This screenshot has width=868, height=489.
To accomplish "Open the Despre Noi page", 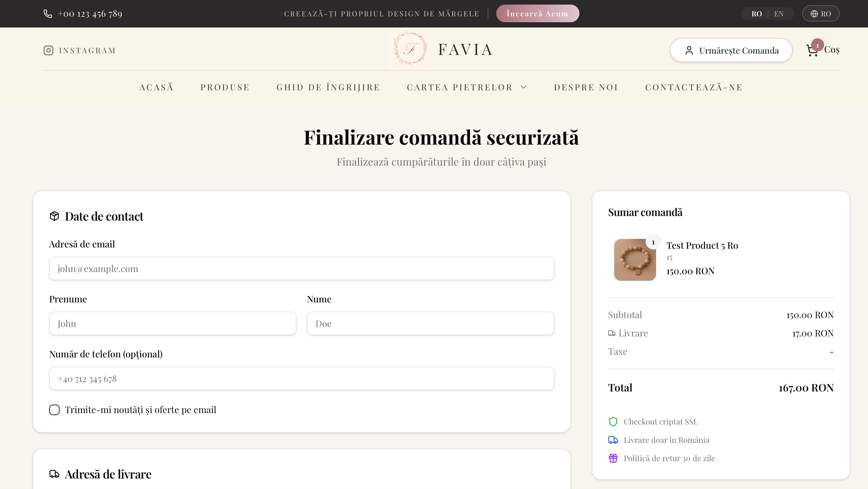I will pyautogui.click(x=586, y=87).
